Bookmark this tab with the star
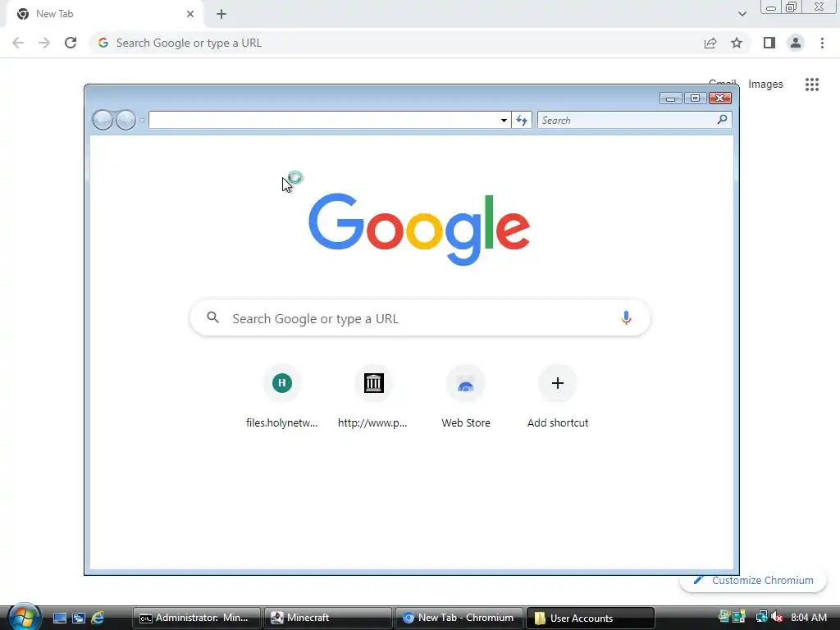Viewport: 840px width, 630px height. tap(737, 43)
